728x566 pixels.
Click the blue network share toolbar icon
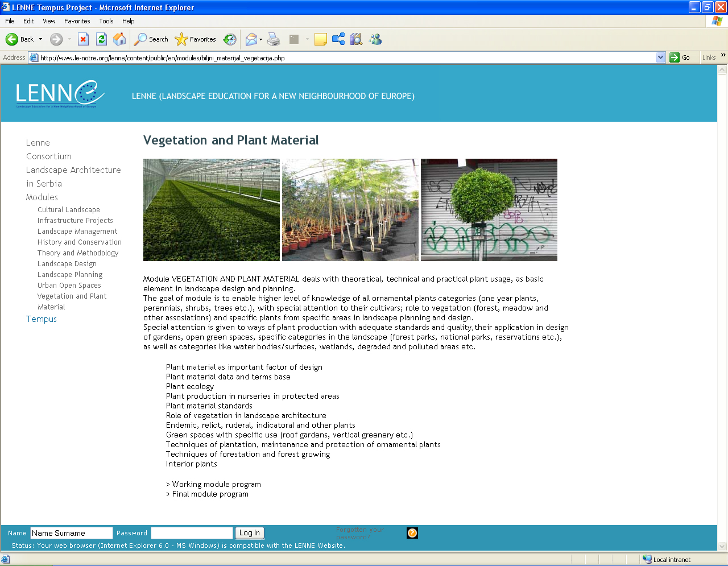pyautogui.click(x=338, y=39)
